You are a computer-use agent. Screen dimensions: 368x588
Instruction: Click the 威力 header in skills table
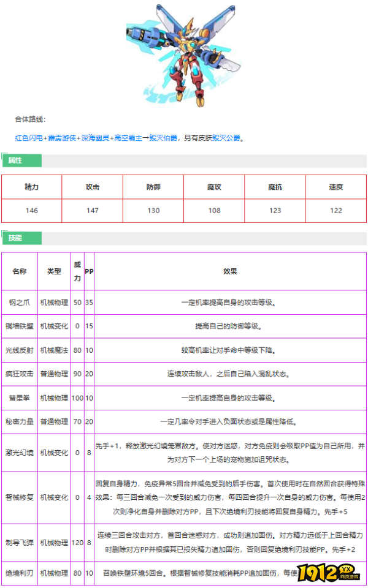[77, 271]
